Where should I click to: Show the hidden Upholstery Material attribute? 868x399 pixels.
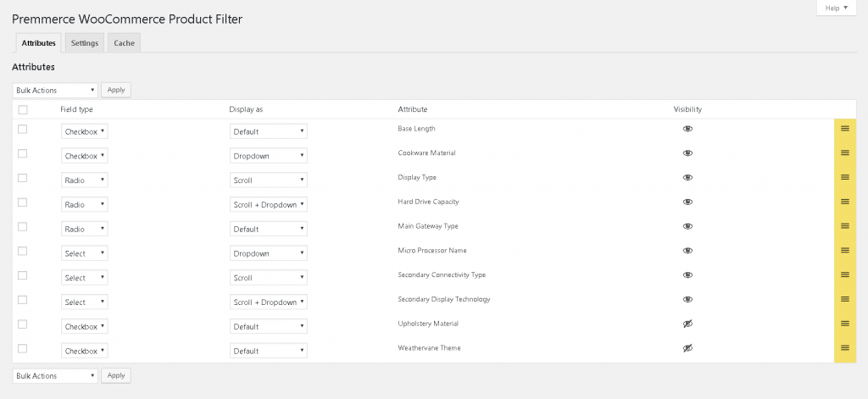pyautogui.click(x=687, y=324)
